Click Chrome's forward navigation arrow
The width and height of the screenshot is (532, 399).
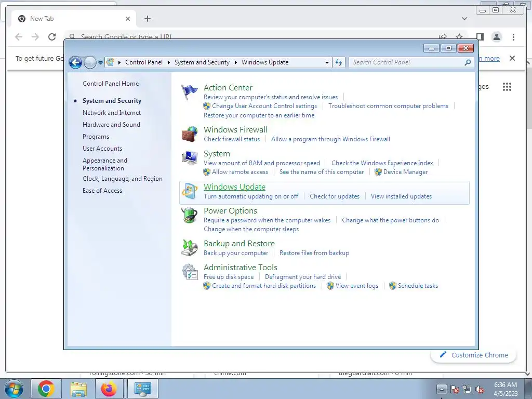click(35, 37)
